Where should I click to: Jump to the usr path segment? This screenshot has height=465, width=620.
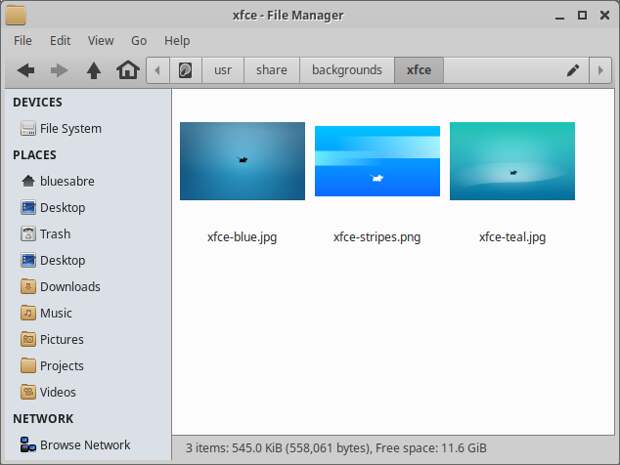(x=223, y=70)
